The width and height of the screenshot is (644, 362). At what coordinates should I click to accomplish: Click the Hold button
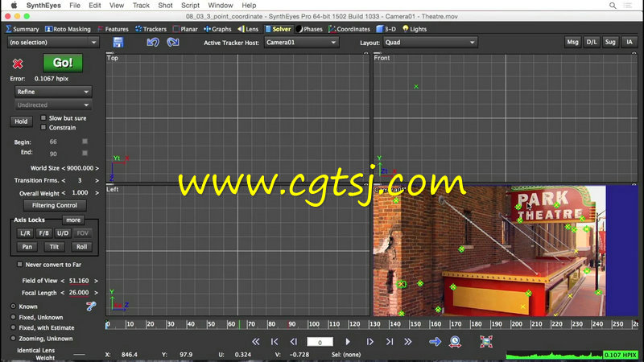[21, 121]
